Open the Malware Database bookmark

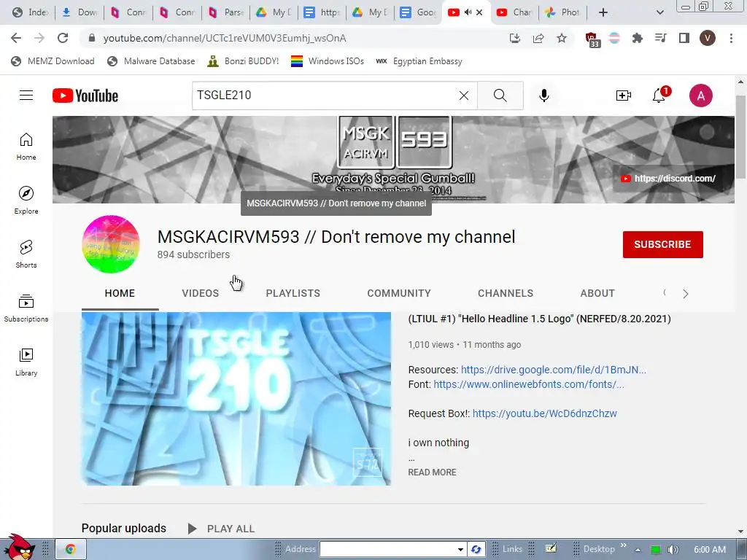coord(152,61)
